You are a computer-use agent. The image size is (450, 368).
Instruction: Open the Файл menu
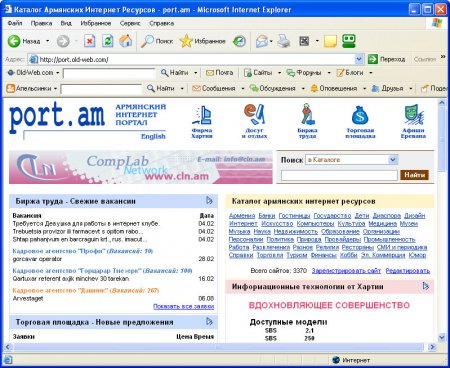[x=15, y=23]
